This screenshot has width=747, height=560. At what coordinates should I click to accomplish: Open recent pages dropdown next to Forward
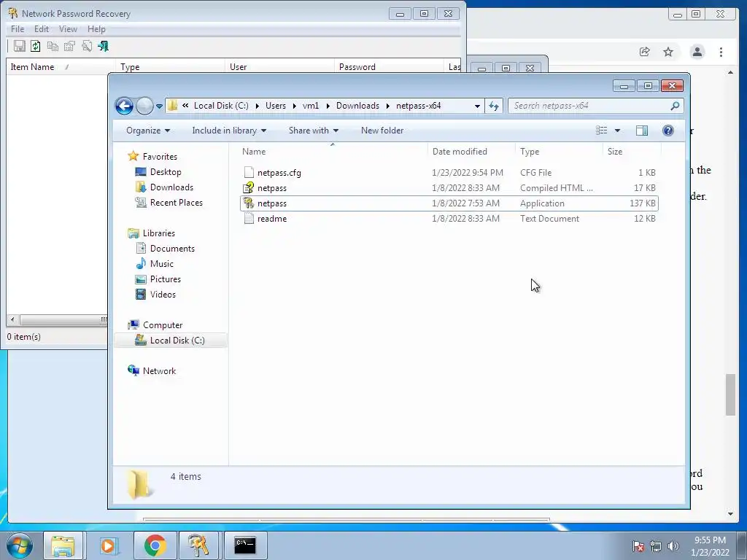pyautogui.click(x=159, y=106)
